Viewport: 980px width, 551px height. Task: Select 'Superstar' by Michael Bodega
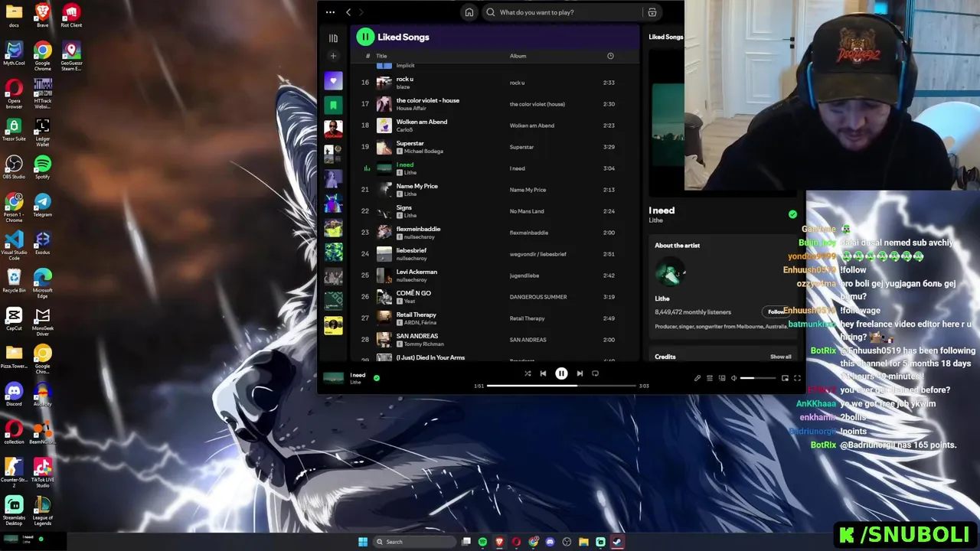[494, 147]
